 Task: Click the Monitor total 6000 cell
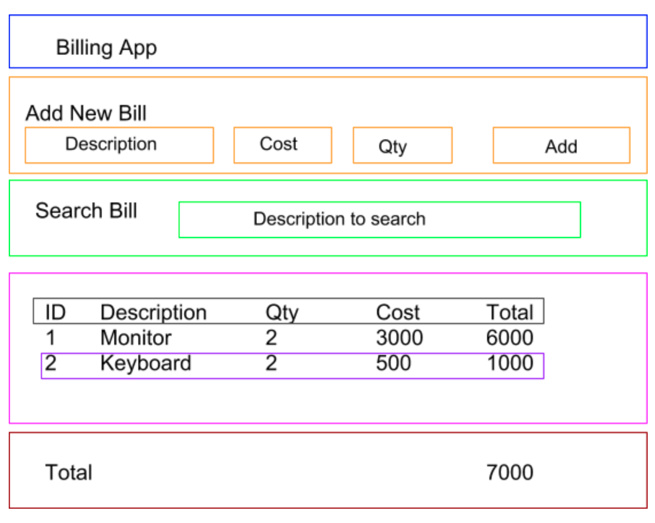(x=510, y=338)
